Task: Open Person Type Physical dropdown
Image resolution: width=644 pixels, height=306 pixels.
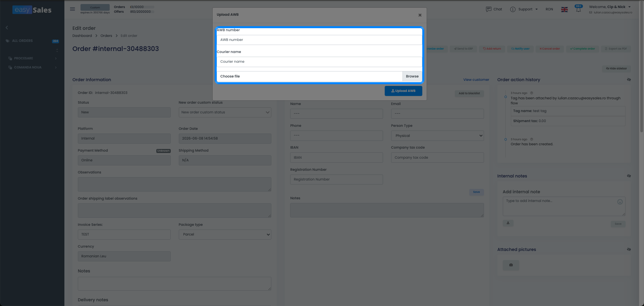Action: [x=437, y=136]
